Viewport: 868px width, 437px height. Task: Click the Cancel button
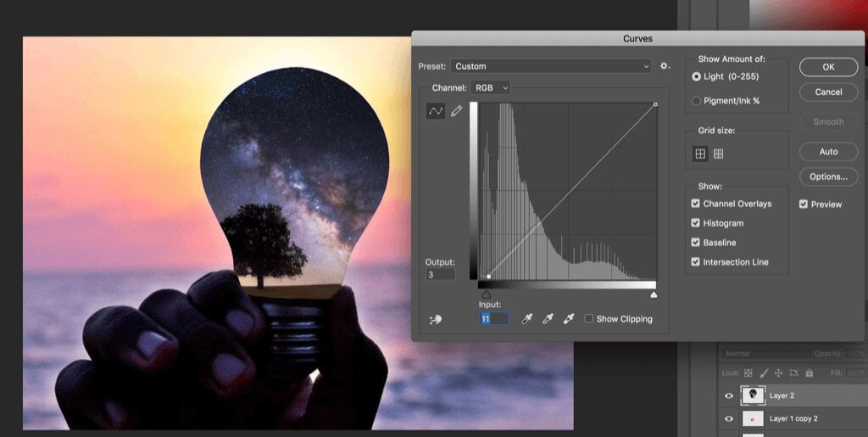pyautogui.click(x=829, y=92)
